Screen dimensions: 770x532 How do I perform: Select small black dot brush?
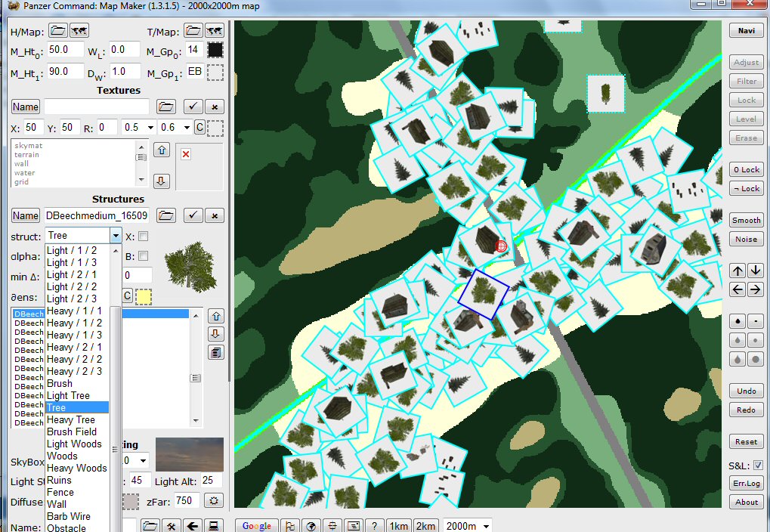(756, 322)
